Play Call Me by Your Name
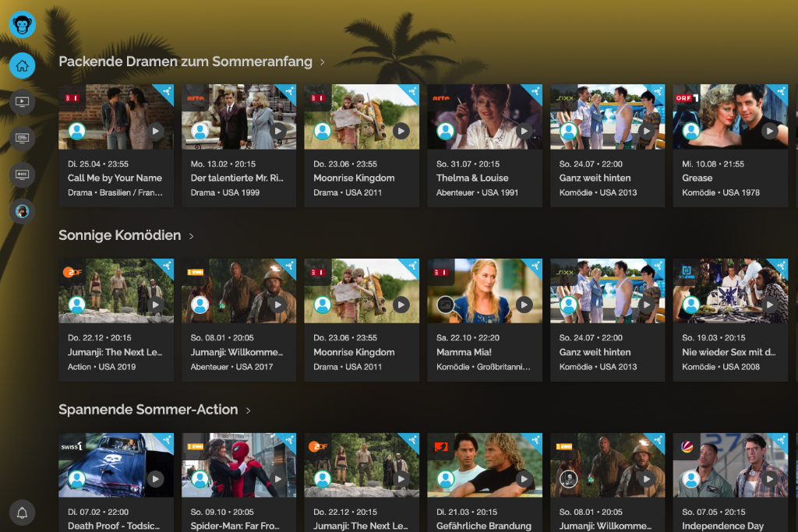 click(155, 131)
